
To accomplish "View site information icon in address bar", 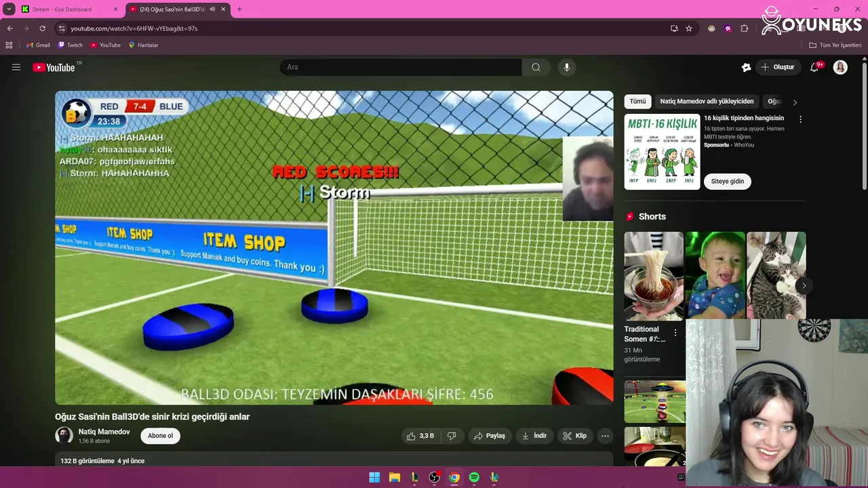I will (x=62, y=28).
